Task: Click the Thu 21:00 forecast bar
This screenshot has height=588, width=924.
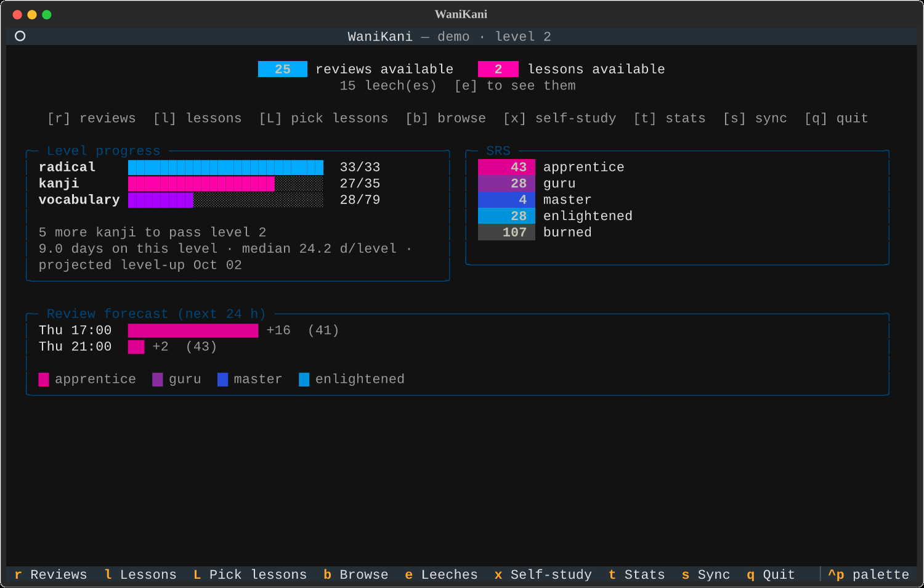Action: click(x=136, y=347)
